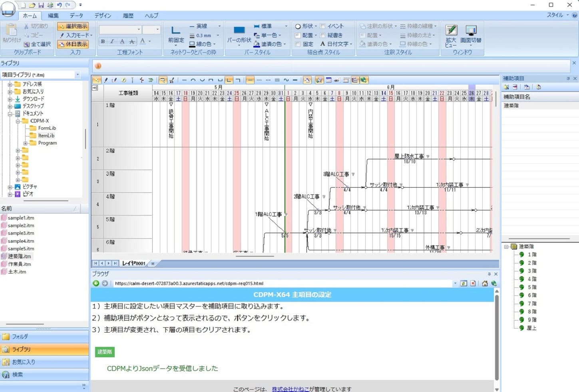The image size is (579, 392).
Task: Open the font name combo box
Action: pyautogui.click(x=120, y=30)
